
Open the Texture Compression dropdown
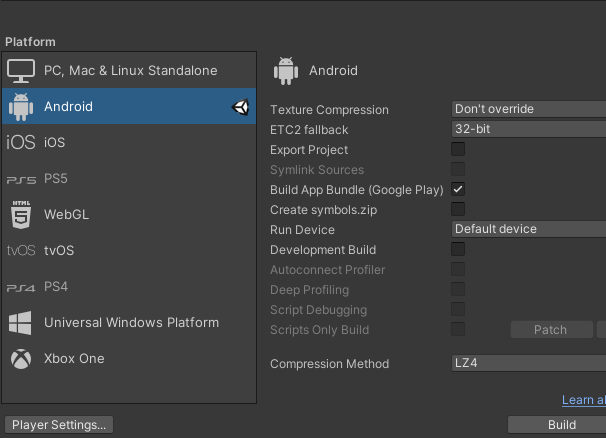529,109
